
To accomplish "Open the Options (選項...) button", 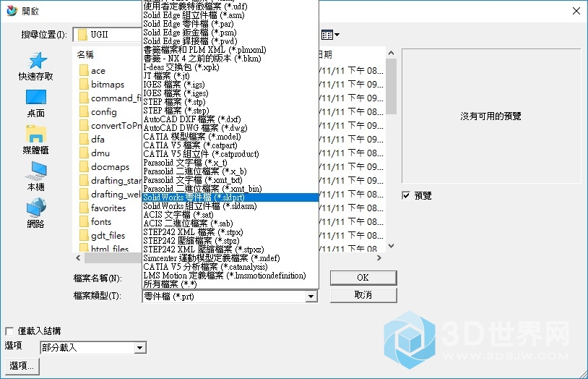I will [22, 366].
